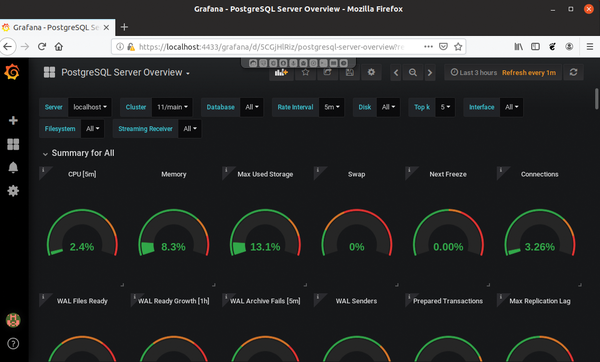This screenshot has width=600, height=362.
Task: Click the CPU [5m] panel info corner
Action: (43, 170)
